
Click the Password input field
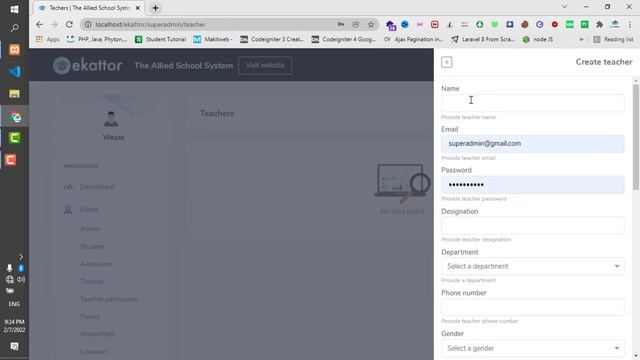(x=533, y=184)
